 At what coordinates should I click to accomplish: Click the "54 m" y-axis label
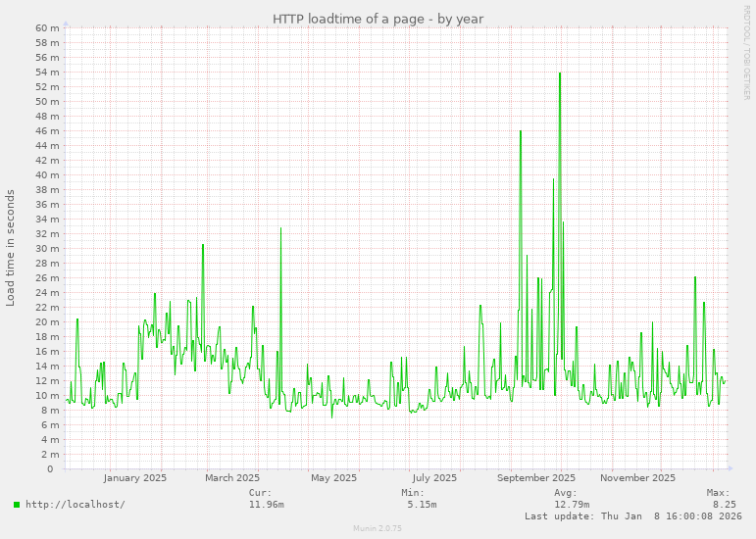tap(47, 73)
